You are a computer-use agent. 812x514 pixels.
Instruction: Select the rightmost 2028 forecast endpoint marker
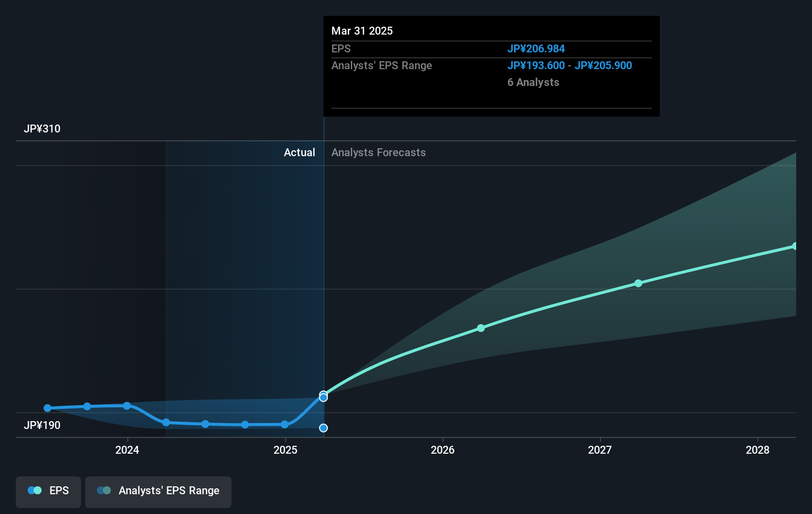click(x=795, y=245)
